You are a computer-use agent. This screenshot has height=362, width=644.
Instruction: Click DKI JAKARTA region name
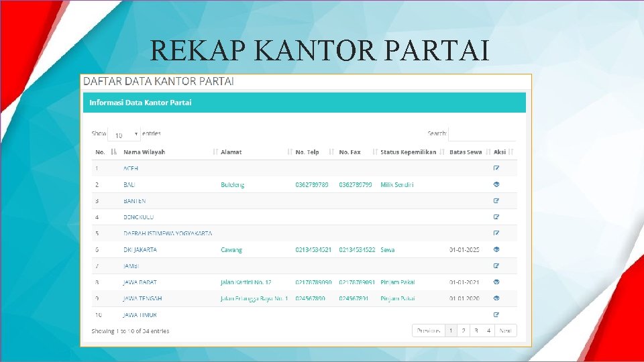pyautogui.click(x=140, y=249)
